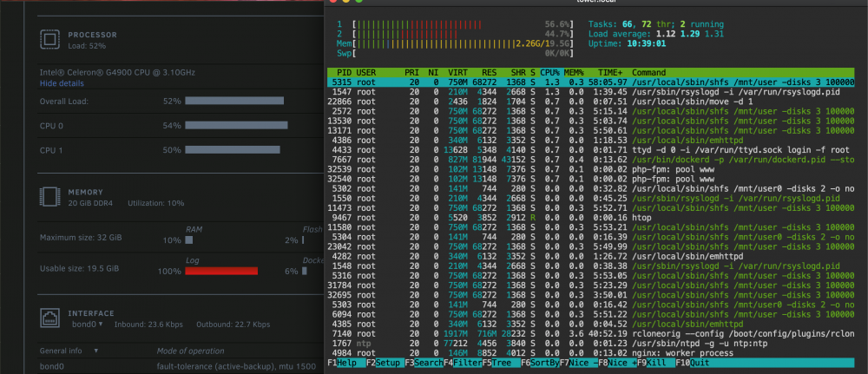Click F2 Setup in htop footer
The height and width of the screenshot is (374, 868).
[x=385, y=363]
